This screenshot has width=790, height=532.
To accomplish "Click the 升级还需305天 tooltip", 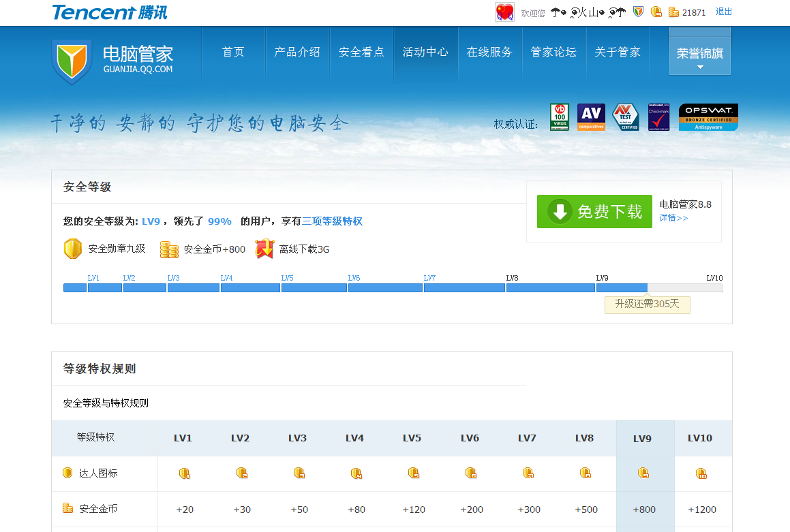I will pyautogui.click(x=648, y=304).
